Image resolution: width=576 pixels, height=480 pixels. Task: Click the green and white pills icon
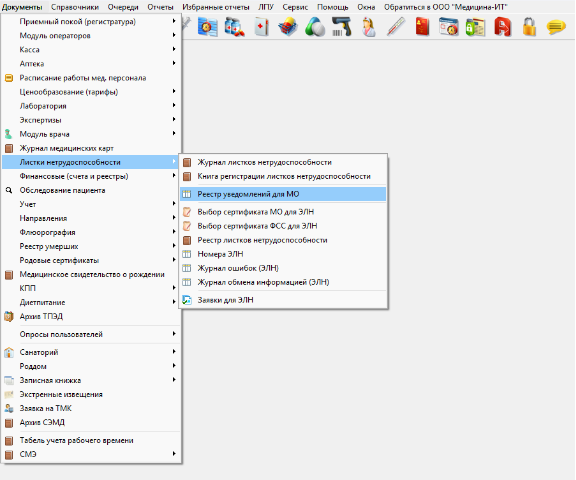[315, 27]
